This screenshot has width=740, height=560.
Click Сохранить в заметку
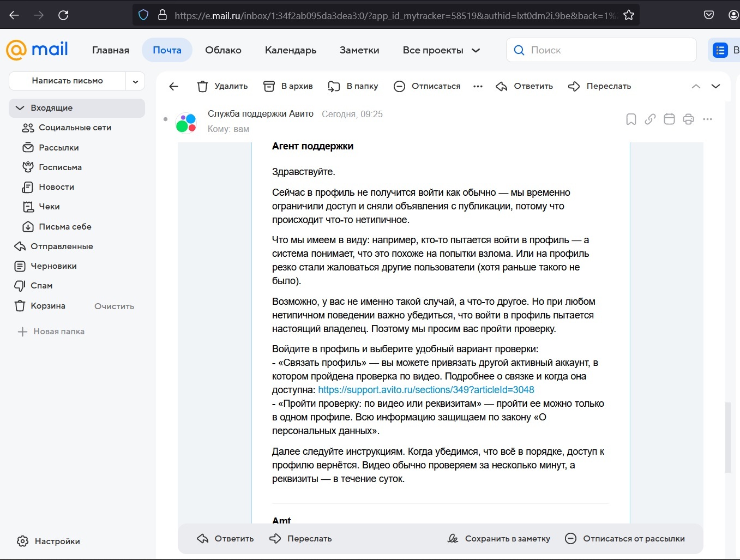pyautogui.click(x=499, y=539)
